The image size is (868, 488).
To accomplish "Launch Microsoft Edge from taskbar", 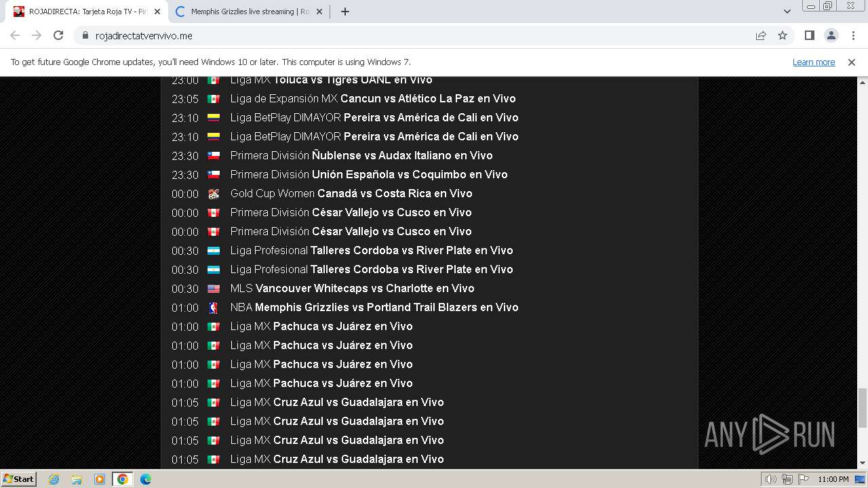I will [146, 479].
